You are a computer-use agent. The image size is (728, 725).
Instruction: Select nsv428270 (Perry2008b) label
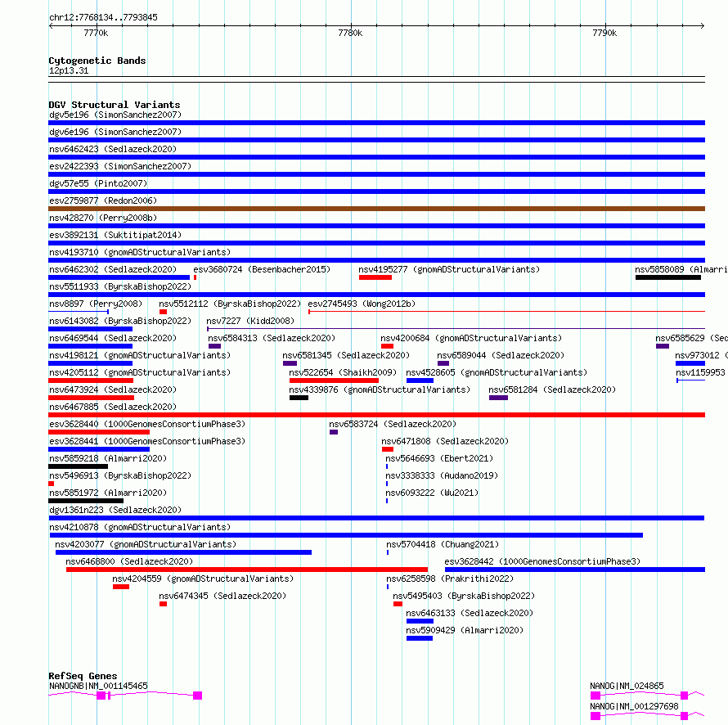pos(103,218)
